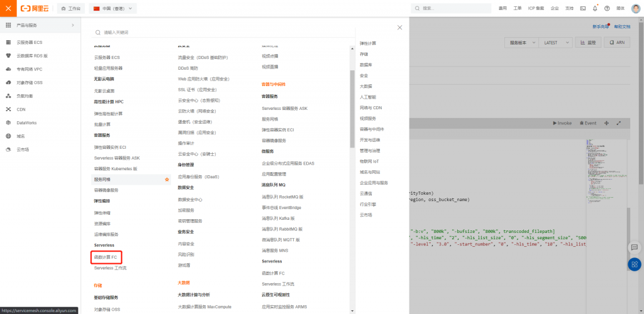Open 事件总线 EventBridge
This screenshot has height=314, width=644.
282,208
